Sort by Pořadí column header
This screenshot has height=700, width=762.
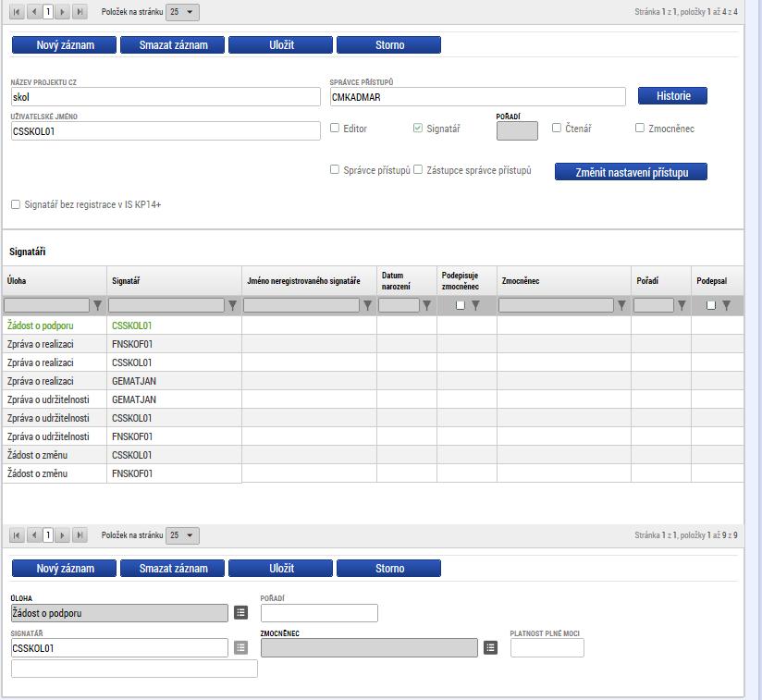[647, 281]
